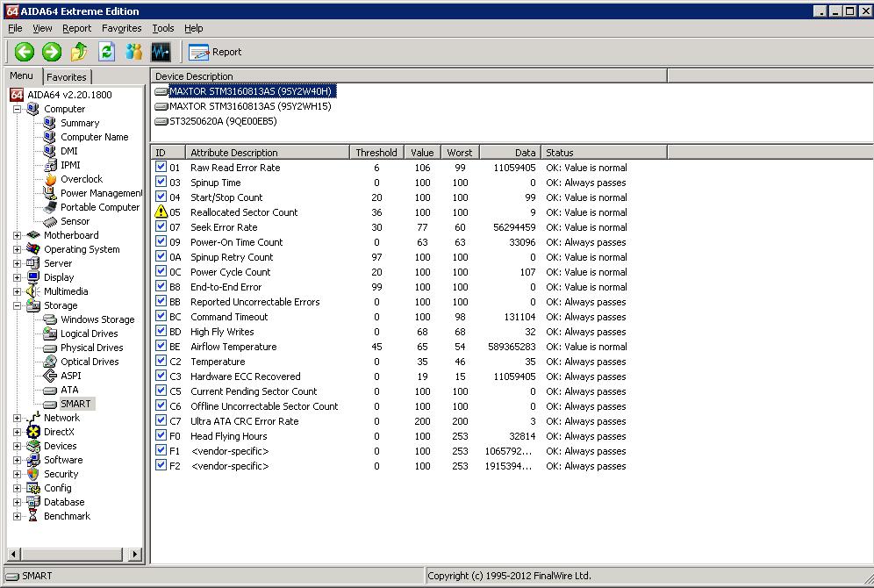
Task: Click the green Forward arrow toolbar icon
Action: 51,52
